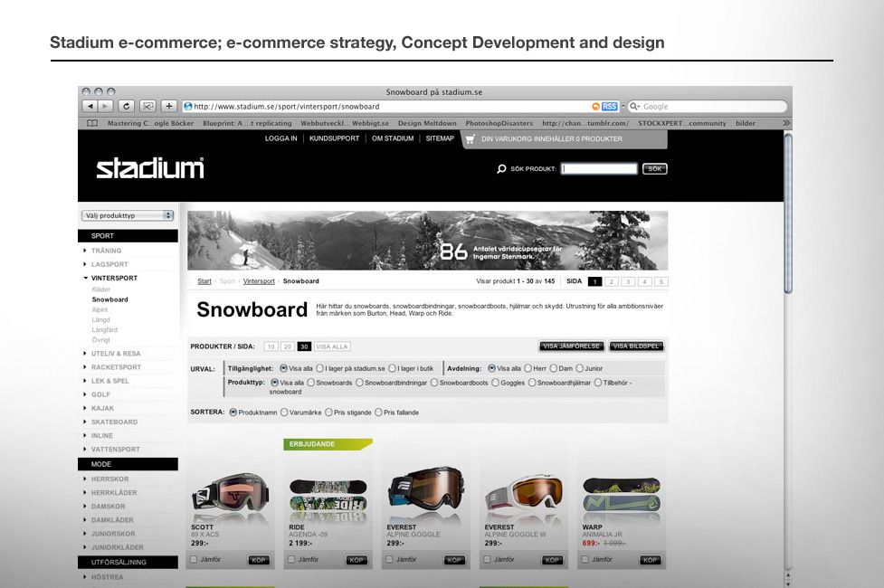Click the magnifier icon beside Sök Produkt

(x=501, y=168)
